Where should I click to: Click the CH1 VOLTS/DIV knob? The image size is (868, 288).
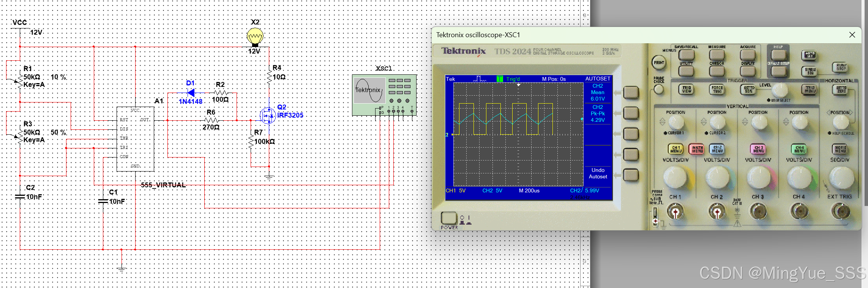coord(675,178)
